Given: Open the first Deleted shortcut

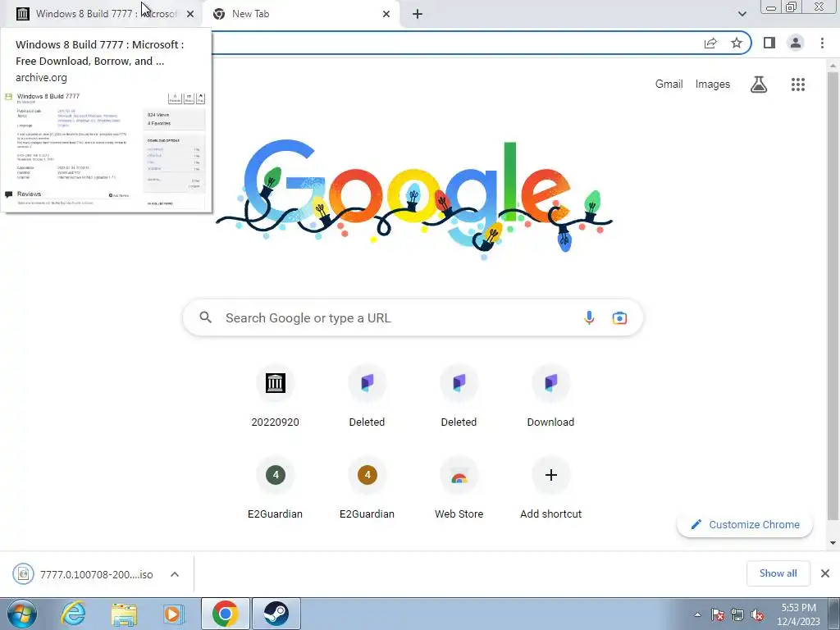Looking at the screenshot, I should tap(367, 398).
